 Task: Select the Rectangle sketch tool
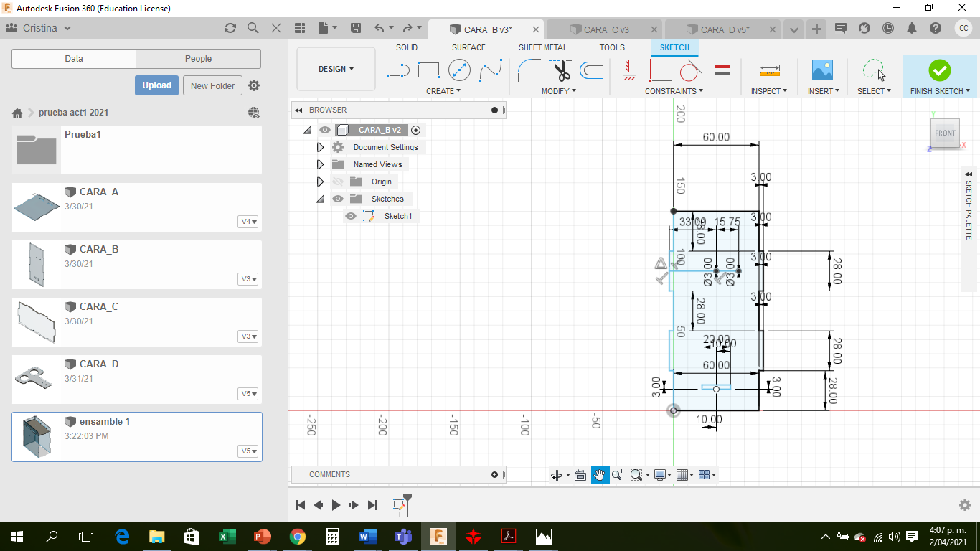point(428,70)
